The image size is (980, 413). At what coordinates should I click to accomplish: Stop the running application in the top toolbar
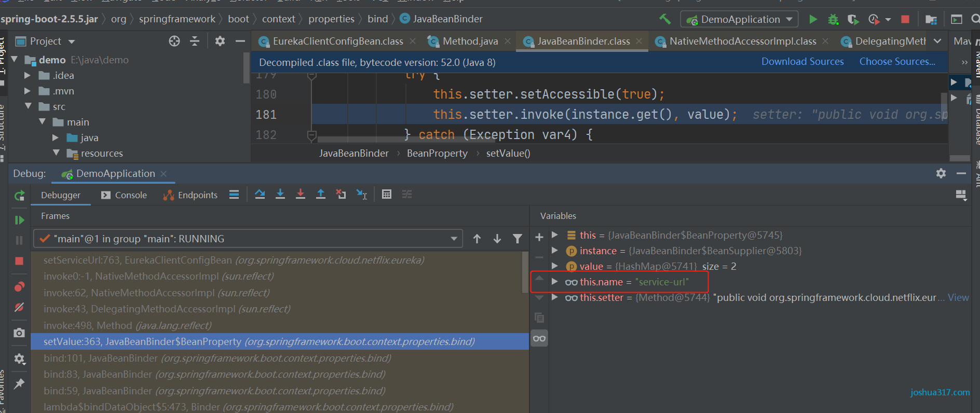click(905, 19)
